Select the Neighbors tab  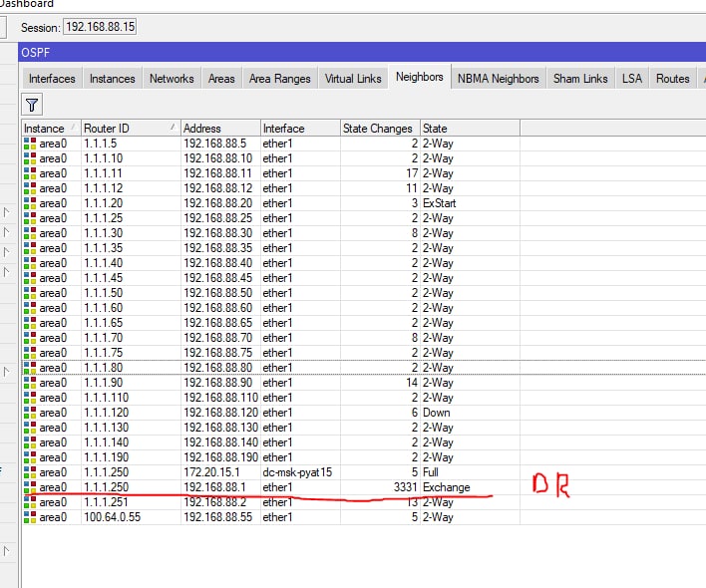(419, 77)
